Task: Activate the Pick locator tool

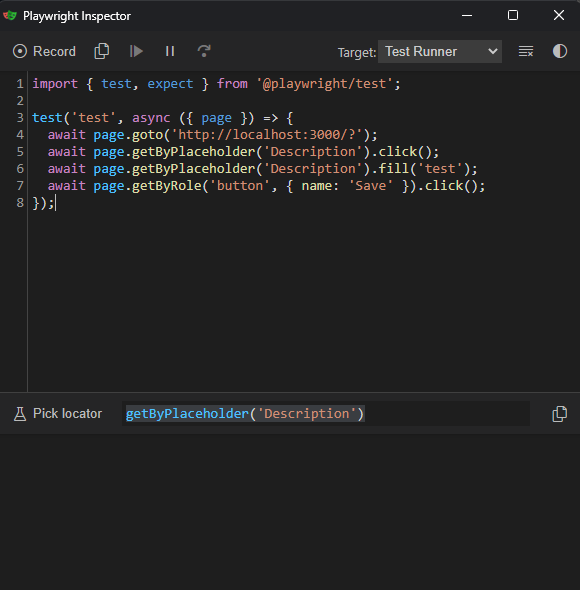Action: click(x=58, y=414)
